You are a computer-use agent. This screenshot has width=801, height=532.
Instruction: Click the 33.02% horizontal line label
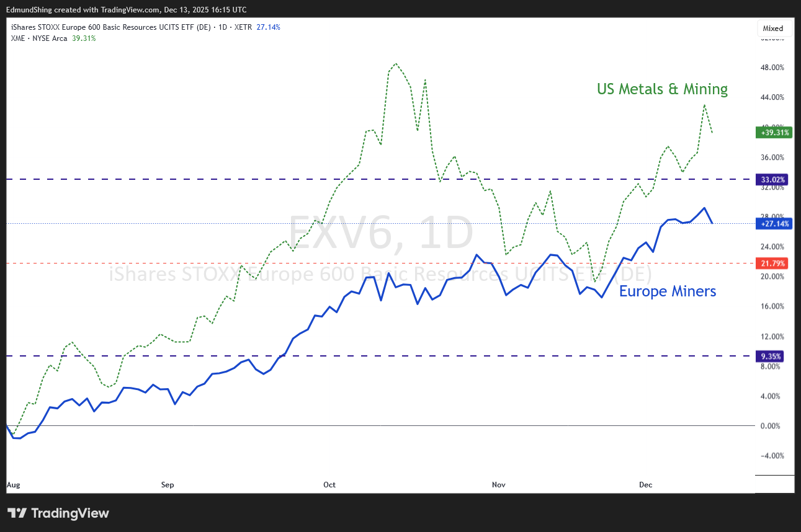coord(772,179)
